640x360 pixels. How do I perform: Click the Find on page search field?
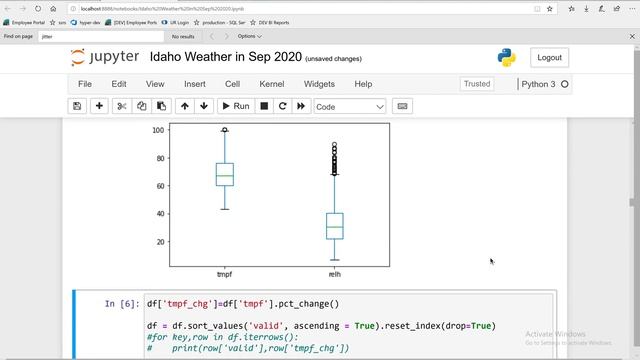pyautogui.click(x=101, y=36)
